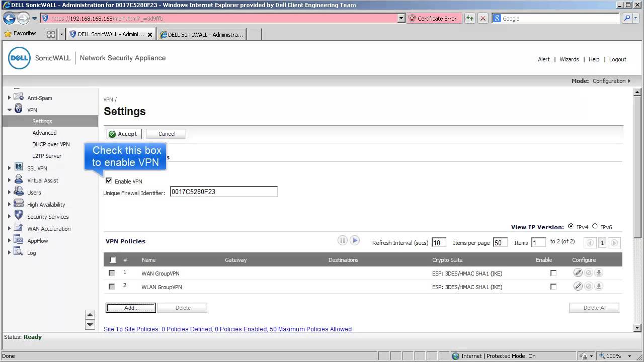Click the WAN Acceleration icon
This screenshot has height=362, width=644.
point(19,228)
